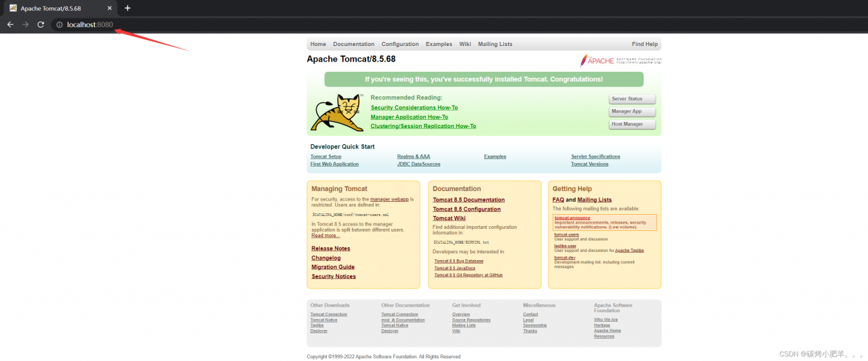
Task: Reload the page with the refresh icon
Action: (x=41, y=24)
